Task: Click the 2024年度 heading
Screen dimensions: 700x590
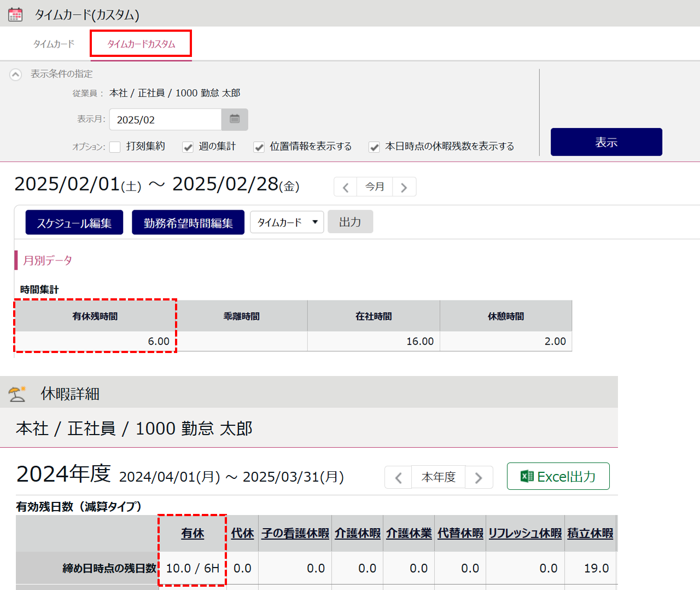Action: click(x=63, y=474)
